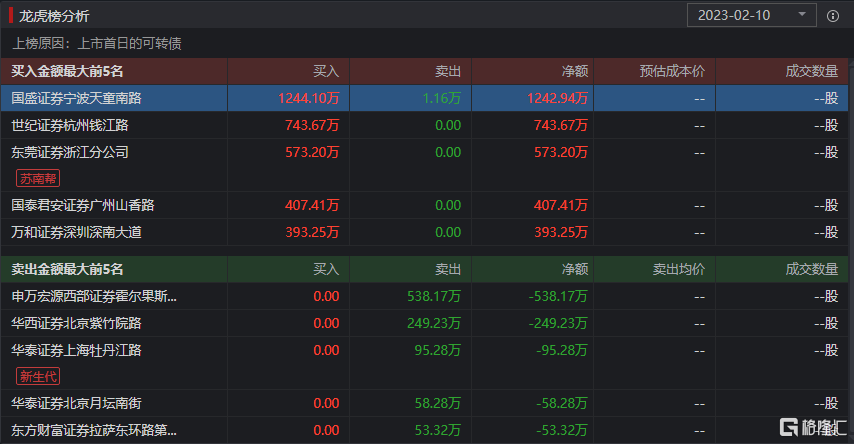Click the 743.67万 buy amount cell

[312, 125]
